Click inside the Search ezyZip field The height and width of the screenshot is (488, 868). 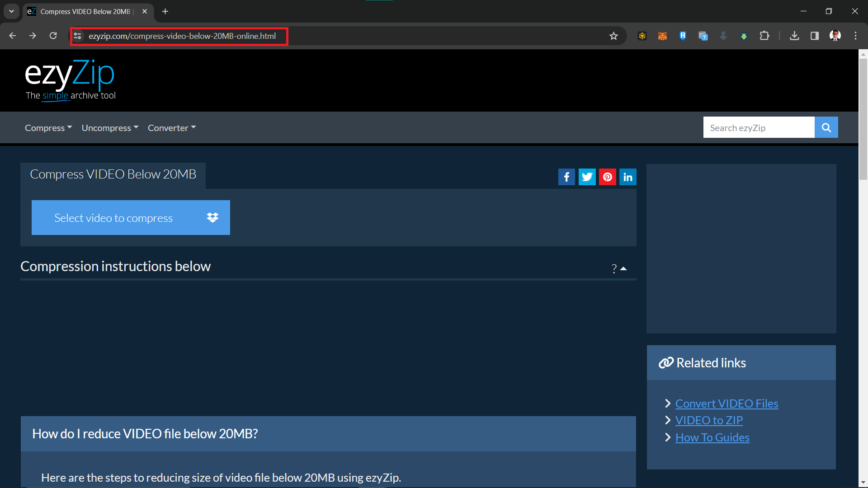[758, 127]
